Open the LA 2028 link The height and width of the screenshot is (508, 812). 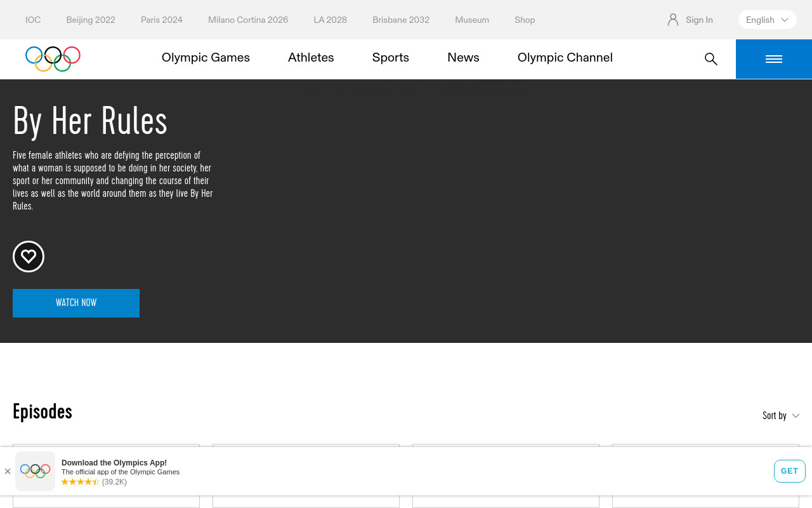331,20
